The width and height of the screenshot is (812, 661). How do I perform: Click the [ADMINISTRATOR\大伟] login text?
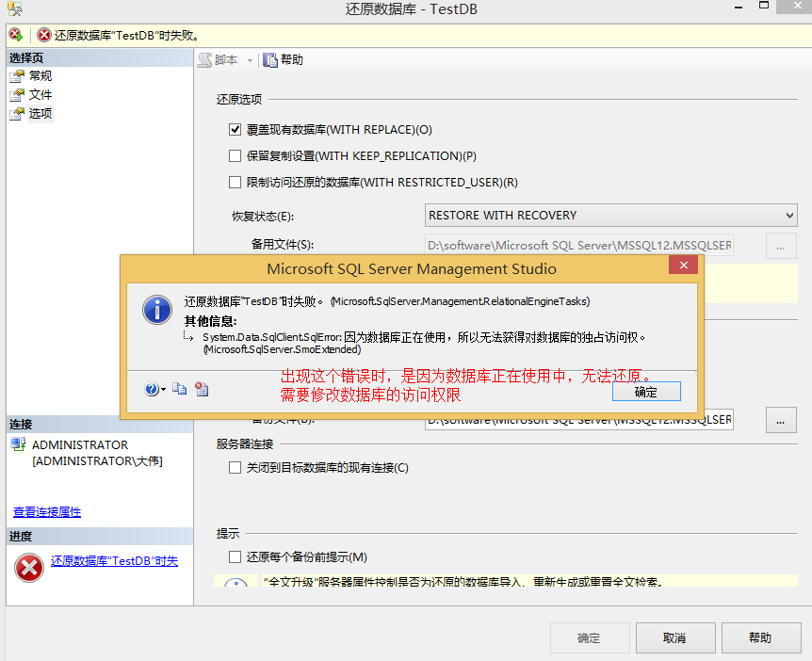click(x=97, y=461)
